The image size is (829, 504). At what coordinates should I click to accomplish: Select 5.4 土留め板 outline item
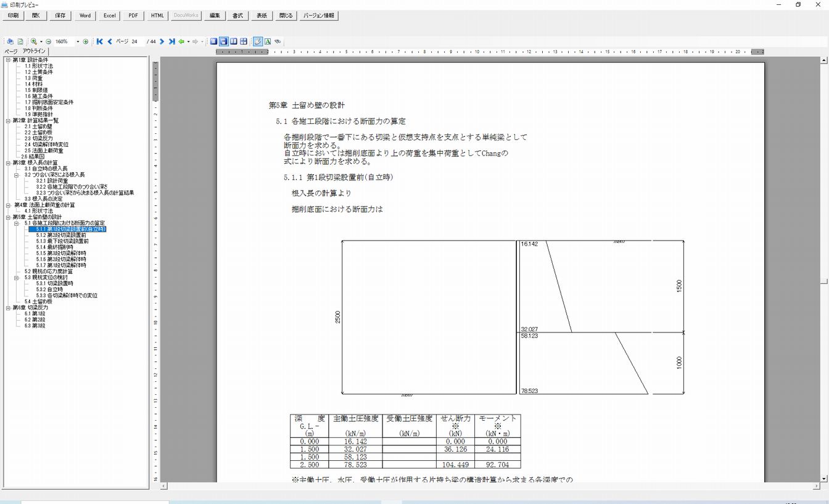pos(38,302)
